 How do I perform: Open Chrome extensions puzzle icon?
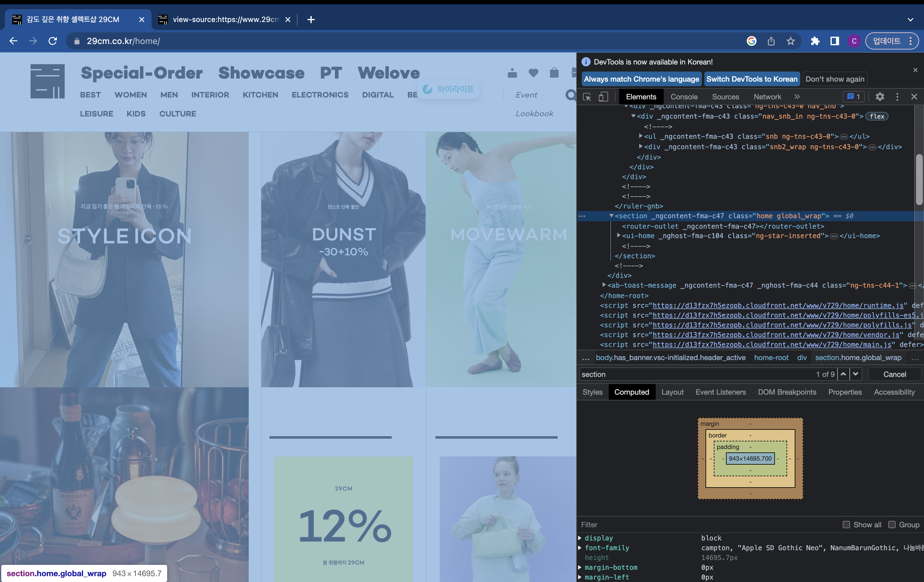click(x=815, y=41)
